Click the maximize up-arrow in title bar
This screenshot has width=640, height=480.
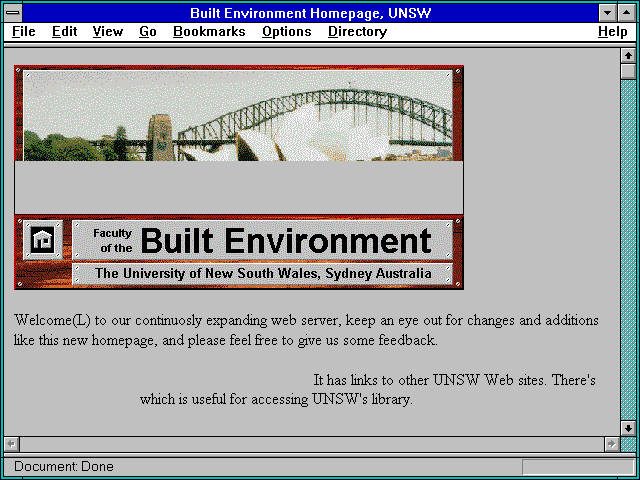pyautogui.click(x=627, y=13)
